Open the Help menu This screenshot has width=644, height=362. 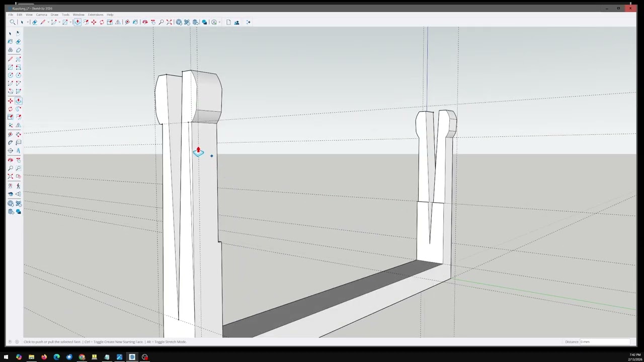110,15
